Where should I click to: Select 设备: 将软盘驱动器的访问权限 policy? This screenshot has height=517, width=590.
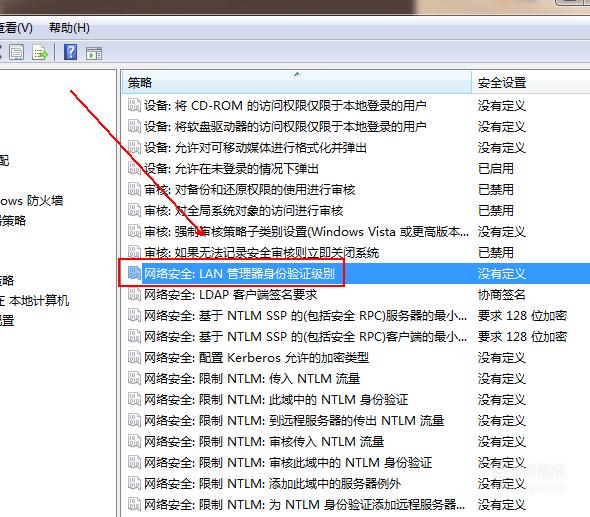pos(285,126)
